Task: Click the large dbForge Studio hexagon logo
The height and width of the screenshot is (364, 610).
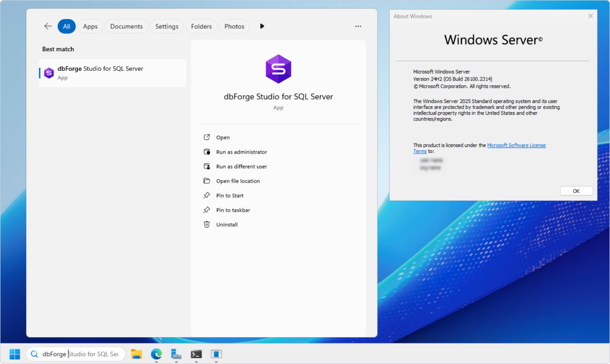Action: click(278, 69)
